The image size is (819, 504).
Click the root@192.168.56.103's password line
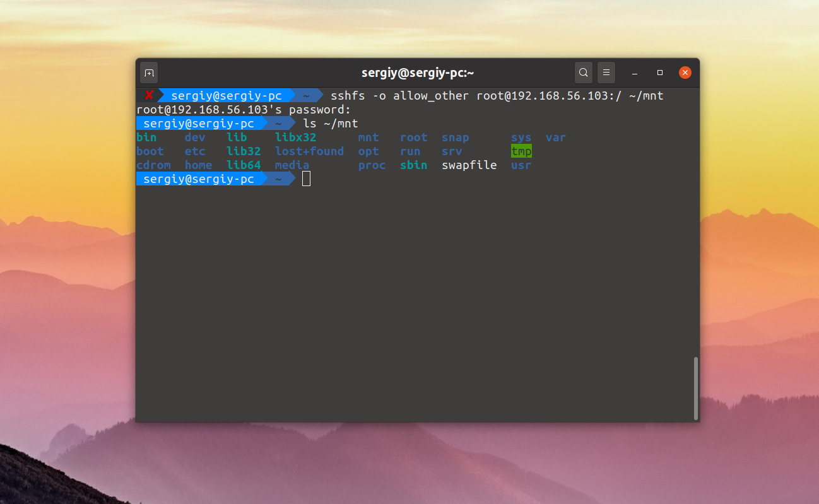(244, 110)
